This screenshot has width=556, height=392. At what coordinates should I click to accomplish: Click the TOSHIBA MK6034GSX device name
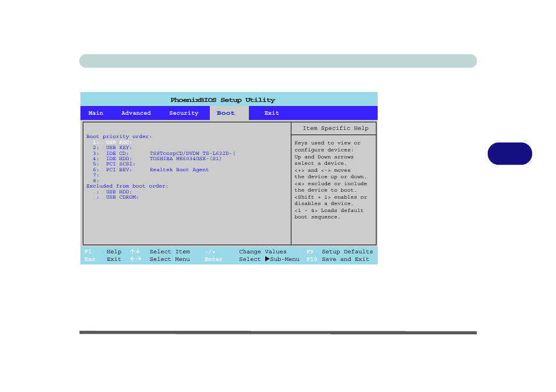[x=185, y=159]
